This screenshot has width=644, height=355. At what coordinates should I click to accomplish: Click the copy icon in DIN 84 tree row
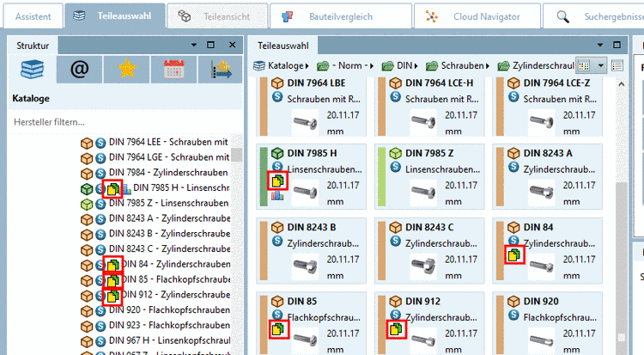point(113,266)
